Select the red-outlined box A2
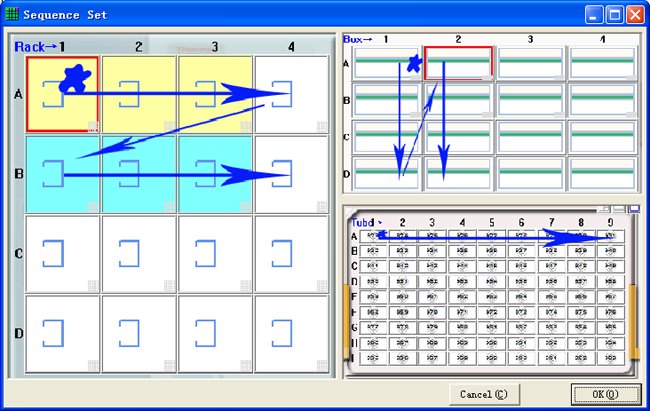650x411 pixels. point(459,63)
